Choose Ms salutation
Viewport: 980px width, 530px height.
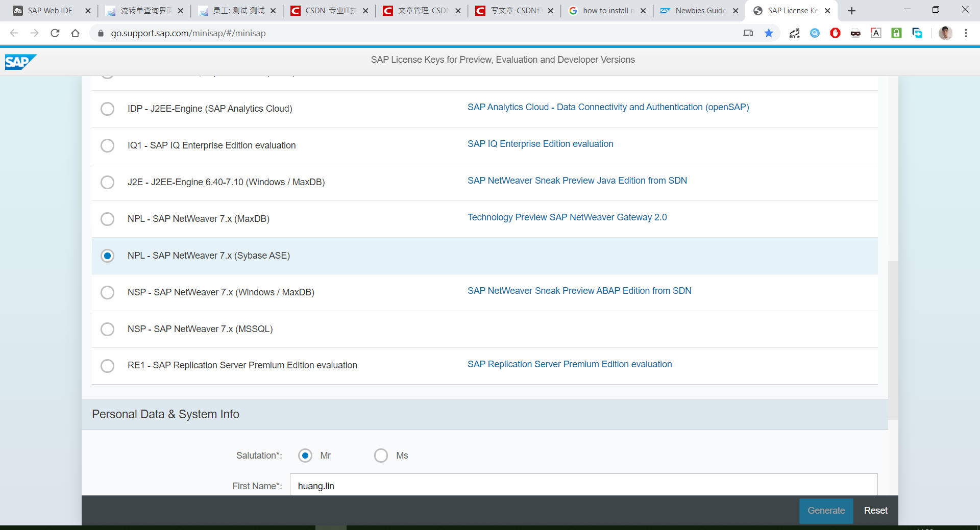click(x=381, y=456)
